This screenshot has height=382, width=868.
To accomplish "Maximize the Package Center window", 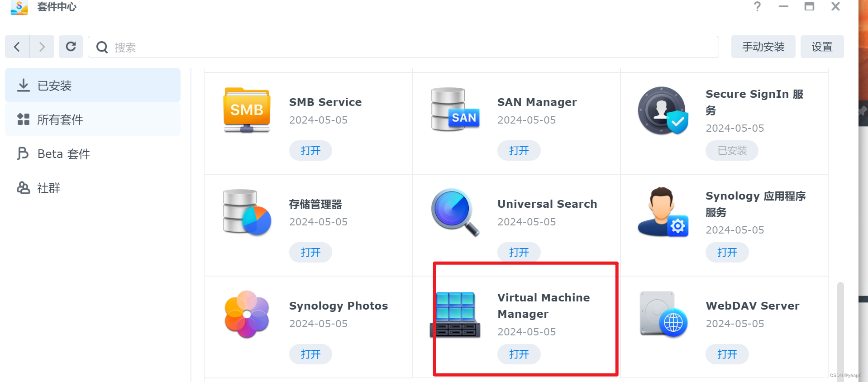I will [x=809, y=6].
